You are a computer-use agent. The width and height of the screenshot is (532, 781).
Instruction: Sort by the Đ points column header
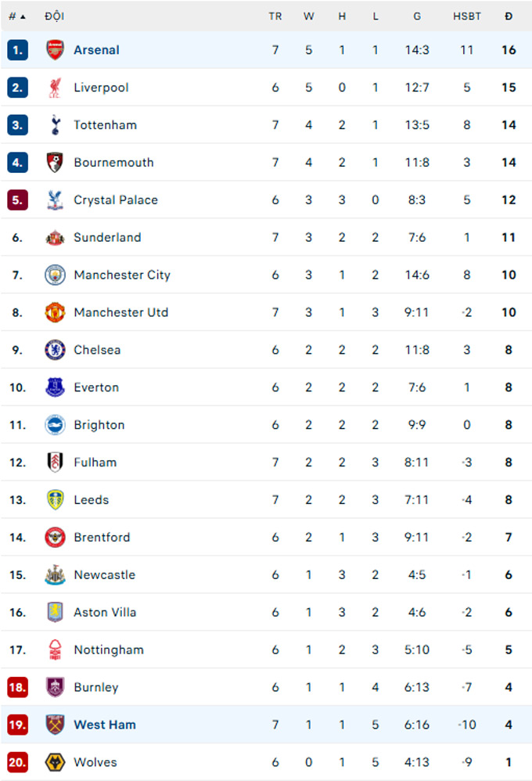[x=509, y=16]
